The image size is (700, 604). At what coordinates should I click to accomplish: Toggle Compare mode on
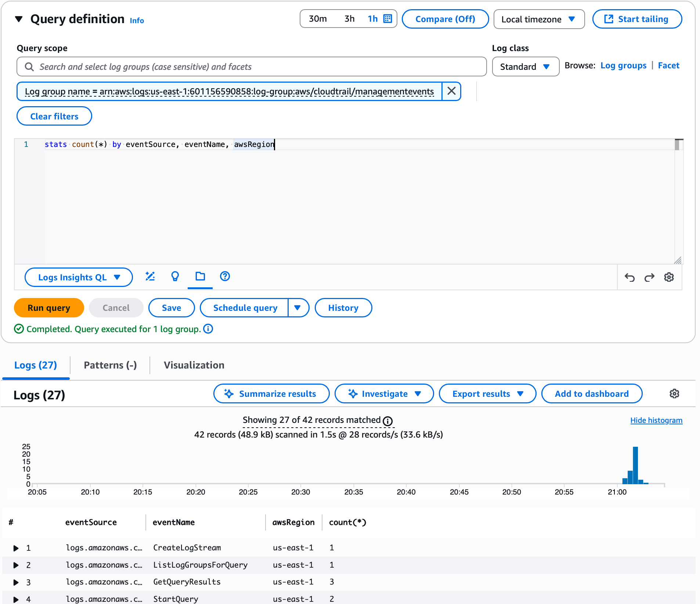click(445, 19)
